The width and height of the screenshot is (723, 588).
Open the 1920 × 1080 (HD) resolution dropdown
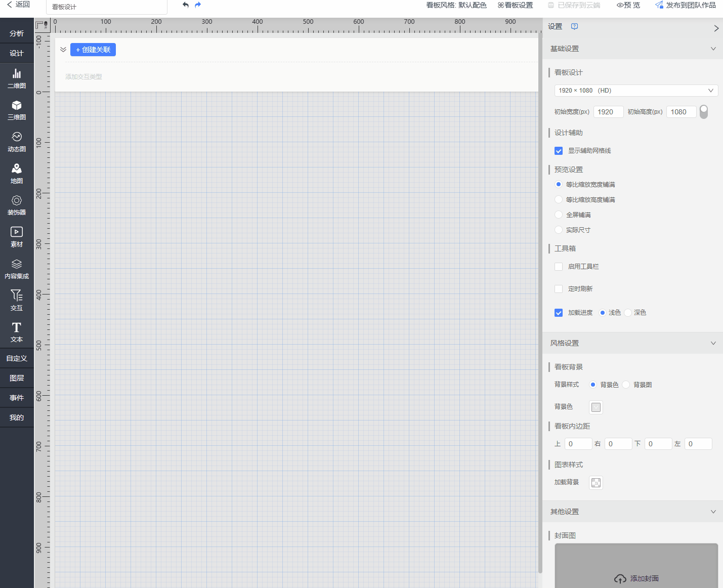[x=635, y=91]
